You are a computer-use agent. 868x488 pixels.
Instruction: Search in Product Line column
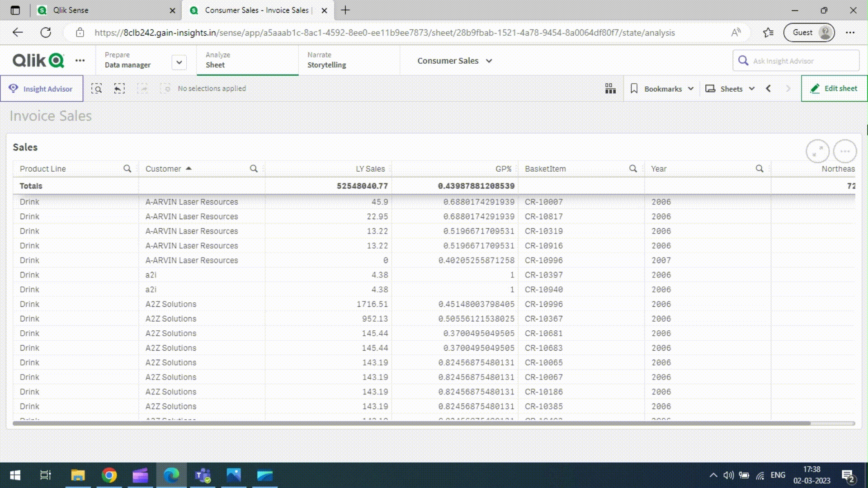click(x=127, y=169)
